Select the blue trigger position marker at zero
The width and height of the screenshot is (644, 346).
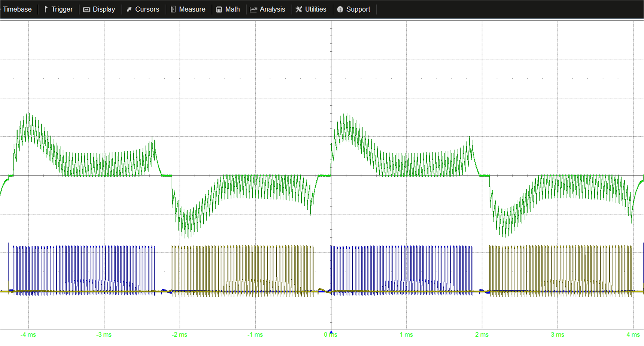331,331
